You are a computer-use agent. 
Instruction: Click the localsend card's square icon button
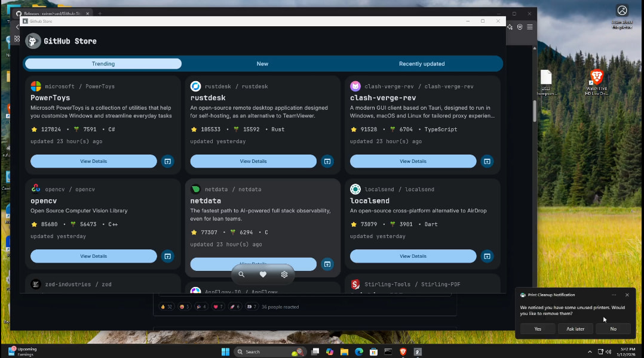coord(487,256)
